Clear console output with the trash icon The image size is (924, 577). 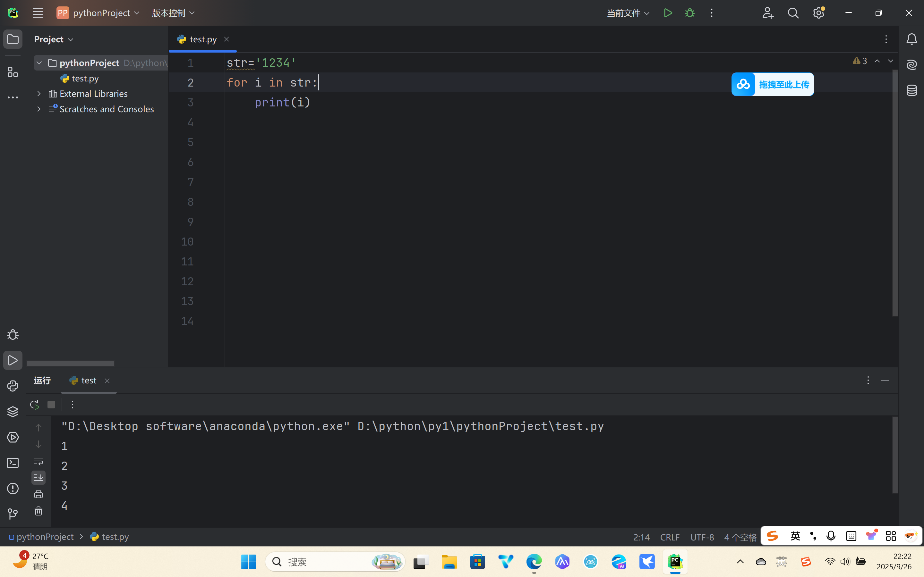(x=38, y=511)
